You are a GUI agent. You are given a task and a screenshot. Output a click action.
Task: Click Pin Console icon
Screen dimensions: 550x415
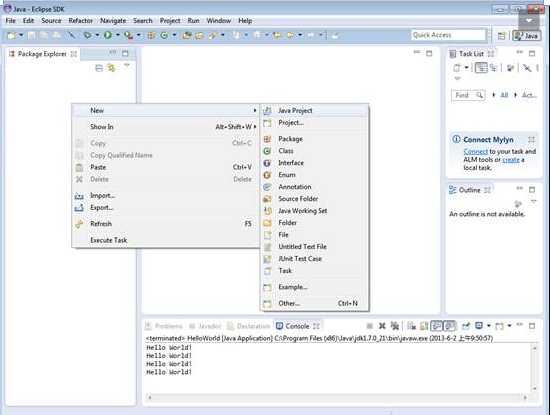466,326
